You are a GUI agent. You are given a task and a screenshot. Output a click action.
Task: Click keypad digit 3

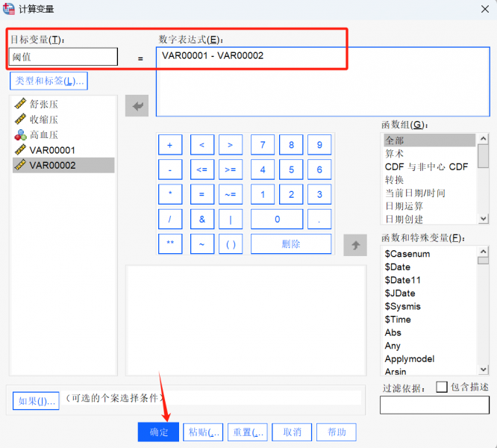[x=319, y=194]
